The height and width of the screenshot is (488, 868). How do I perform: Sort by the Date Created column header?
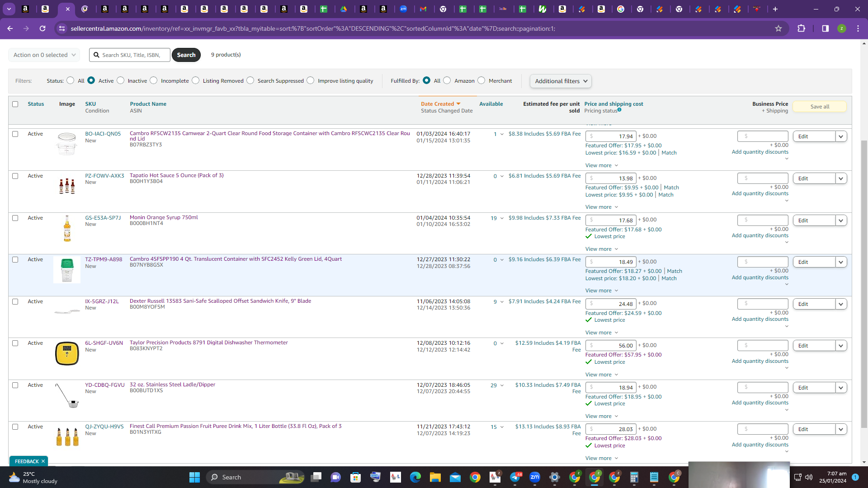(437, 104)
